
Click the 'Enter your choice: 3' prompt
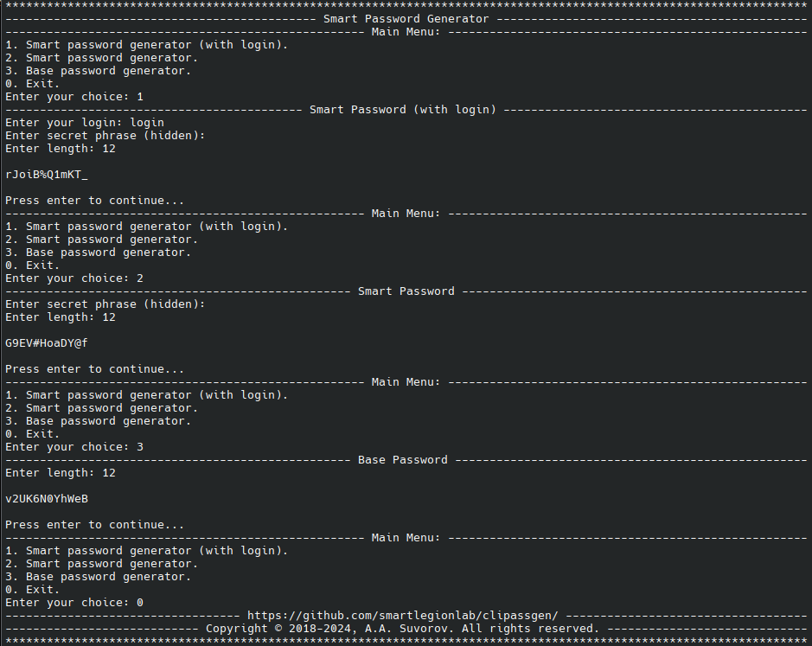coord(74,447)
